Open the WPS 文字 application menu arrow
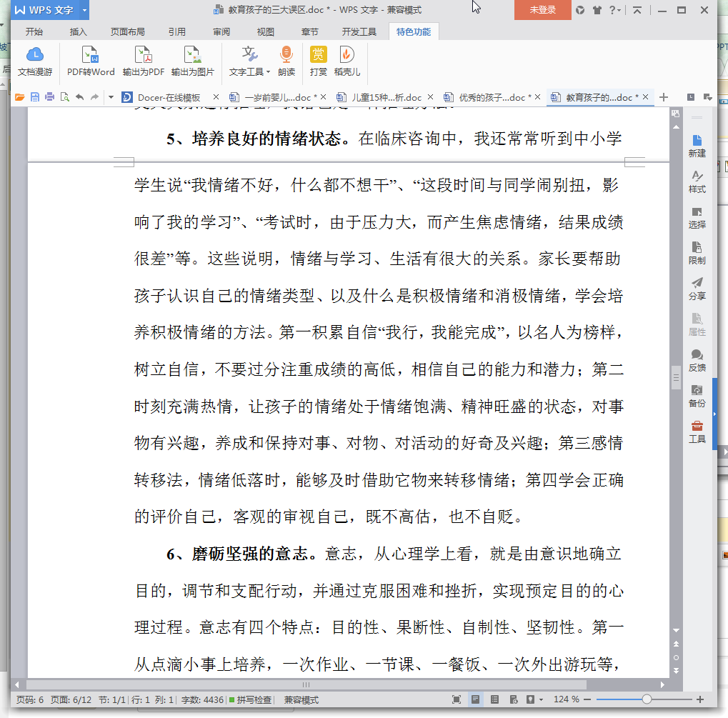 [x=85, y=10]
